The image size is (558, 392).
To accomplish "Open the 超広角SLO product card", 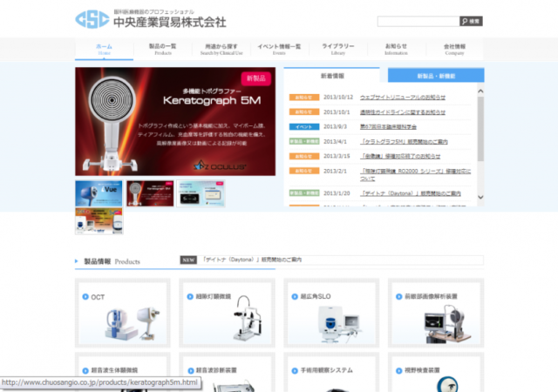I will 331,313.
